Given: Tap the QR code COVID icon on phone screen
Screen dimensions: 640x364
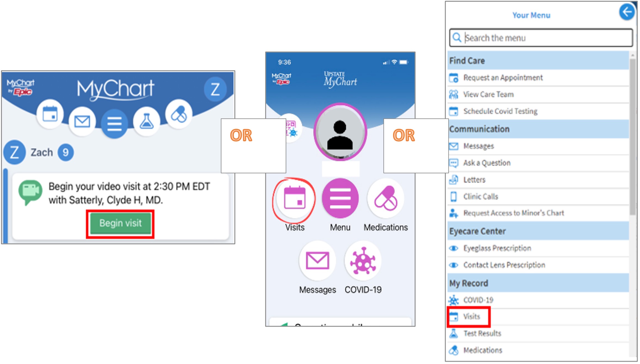Looking at the screenshot, I should (292, 129).
